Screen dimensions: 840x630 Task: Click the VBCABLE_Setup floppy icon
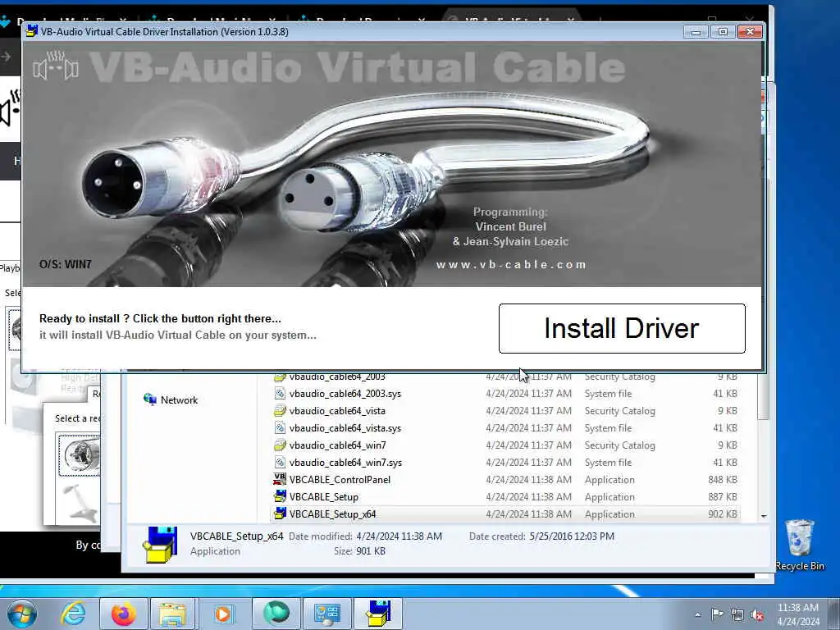[280, 496]
